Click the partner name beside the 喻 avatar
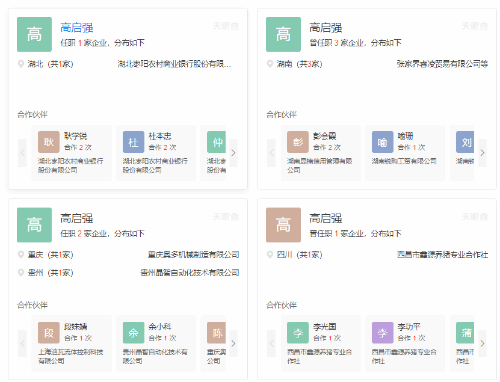Screen dimensions: 500x382 click(405, 136)
